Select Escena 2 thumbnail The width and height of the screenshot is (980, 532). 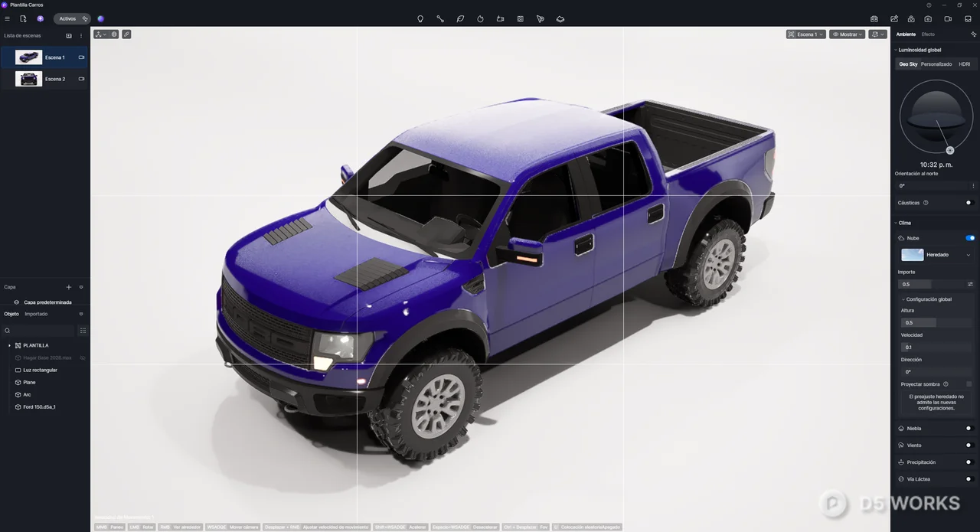click(x=29, y=79)
